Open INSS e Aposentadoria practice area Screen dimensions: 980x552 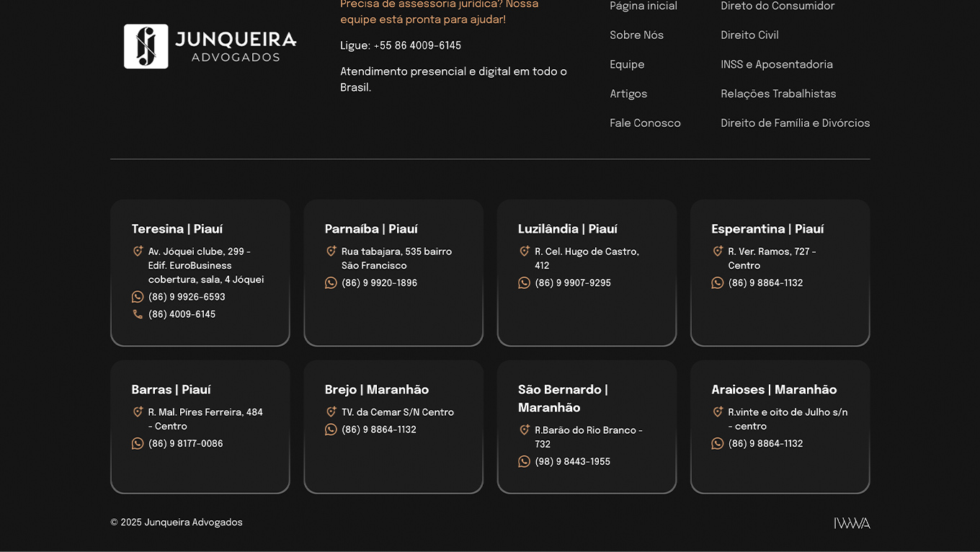777,64
